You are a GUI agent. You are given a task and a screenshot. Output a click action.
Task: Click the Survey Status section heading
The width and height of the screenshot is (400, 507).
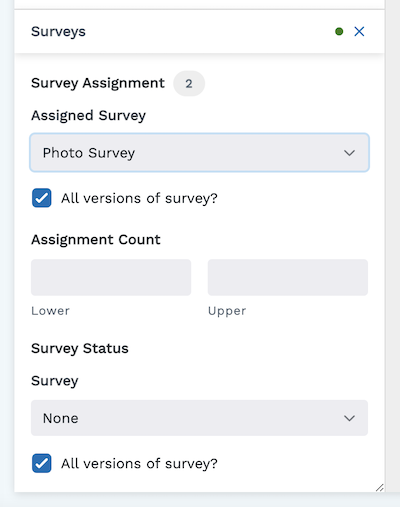click(80, 348)
